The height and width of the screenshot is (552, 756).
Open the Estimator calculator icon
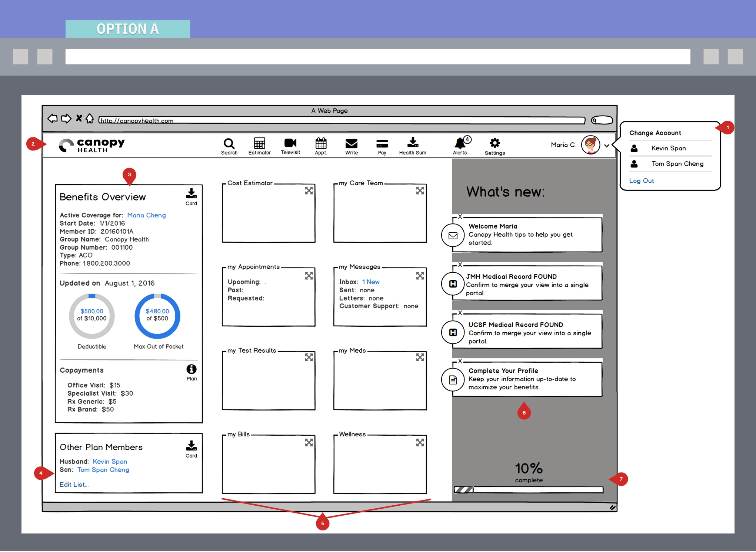coord(259,146)
